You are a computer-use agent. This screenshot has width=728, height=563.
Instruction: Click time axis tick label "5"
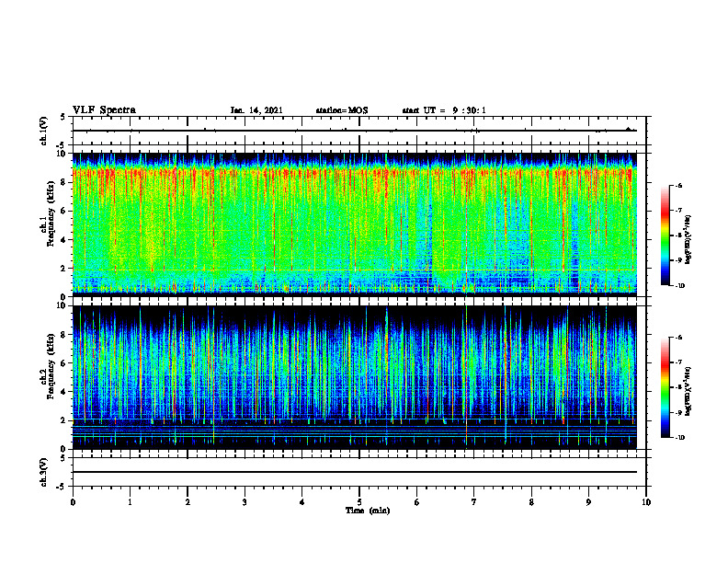tap(359, 502)
